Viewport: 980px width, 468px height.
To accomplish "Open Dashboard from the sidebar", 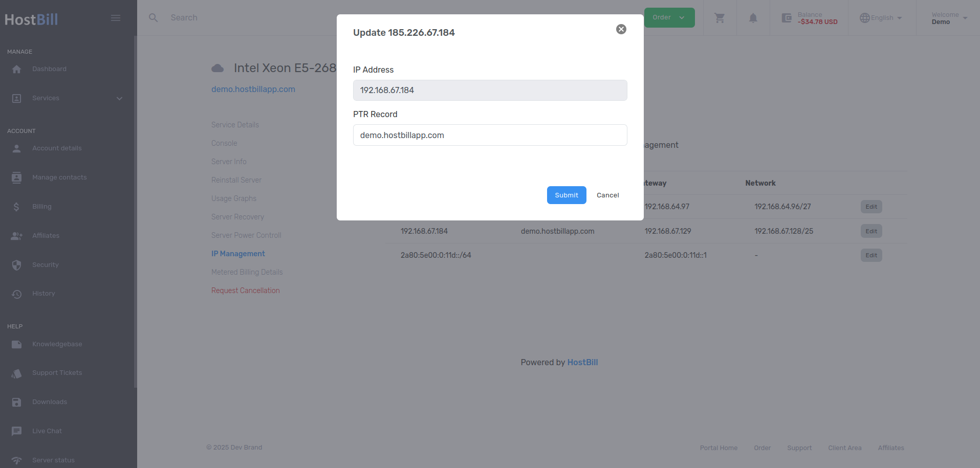I will [x=49, y=69].
